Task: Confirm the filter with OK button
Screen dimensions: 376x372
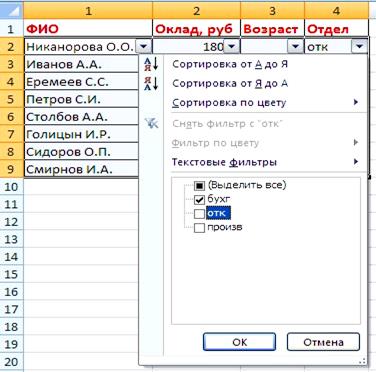Action: click(x=240, y=342)
